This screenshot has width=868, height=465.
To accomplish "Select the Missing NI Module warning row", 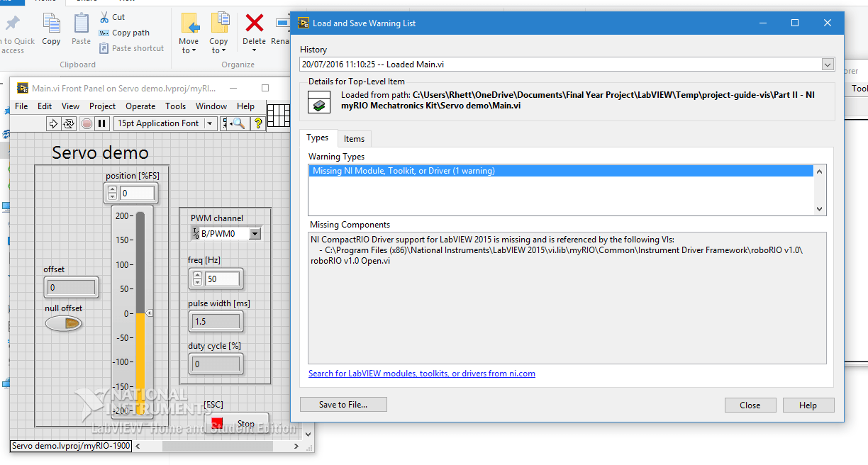I will (561, 171).
